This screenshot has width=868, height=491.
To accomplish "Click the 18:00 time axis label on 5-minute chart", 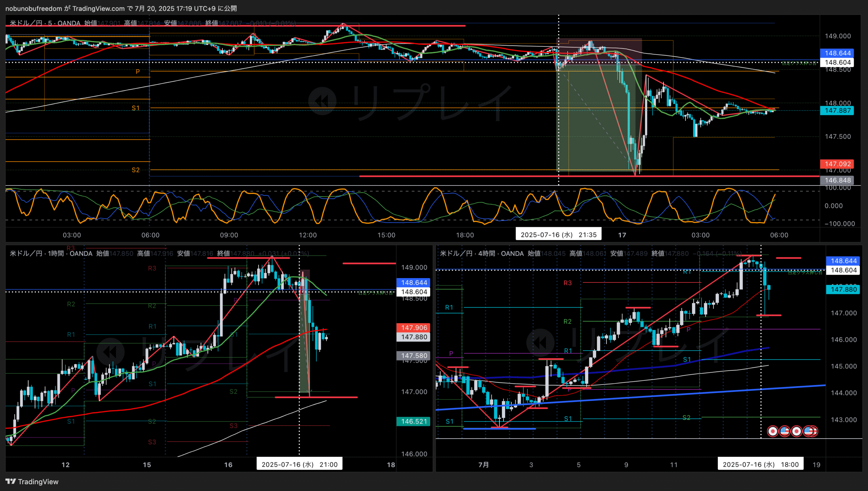I will (465, 235).
